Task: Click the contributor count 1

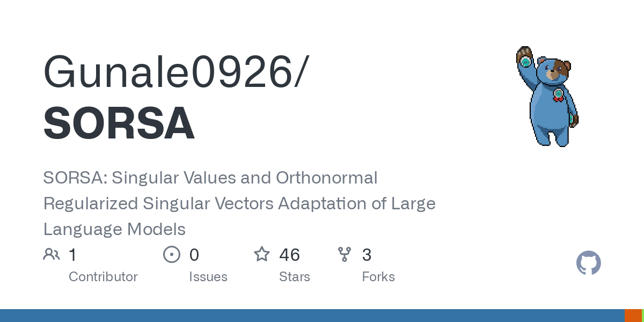Action: [72, 254]
